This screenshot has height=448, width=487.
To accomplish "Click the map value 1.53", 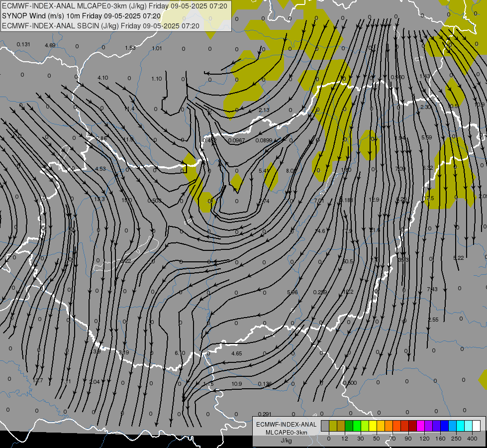I will (130, 48).
